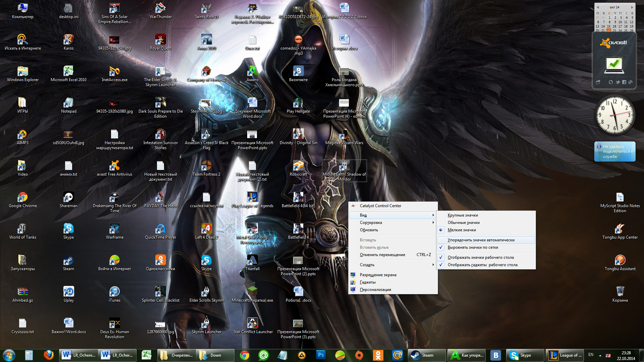This screenshot has width=644, height=362.
Task: Expand the Создать submenu
Action: click(x=393, y=265)
